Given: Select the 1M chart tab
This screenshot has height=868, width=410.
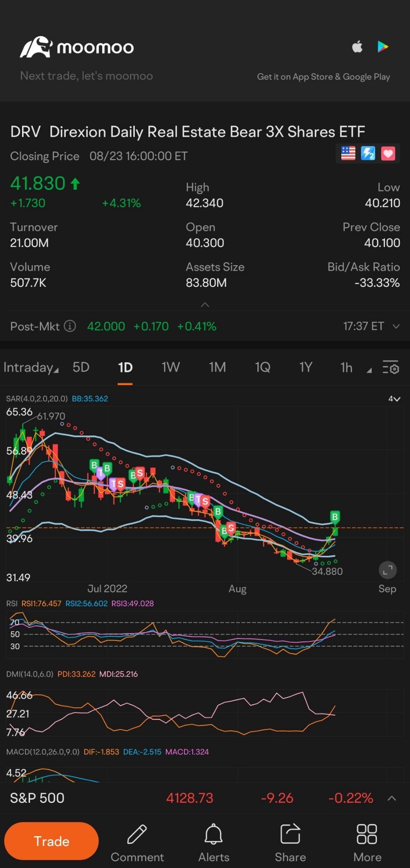Looking at the screenshot, I should (x=217, y=367).
